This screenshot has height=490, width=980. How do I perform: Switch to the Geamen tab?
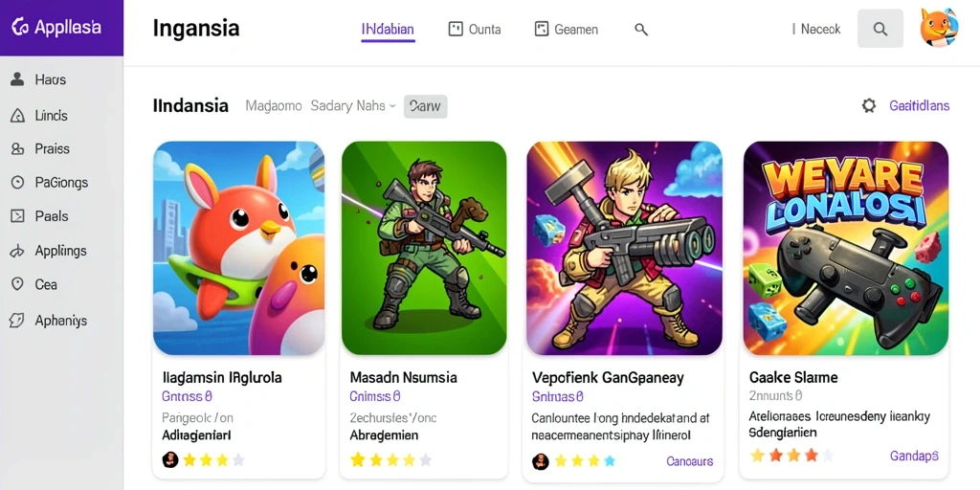pos(567,29)
